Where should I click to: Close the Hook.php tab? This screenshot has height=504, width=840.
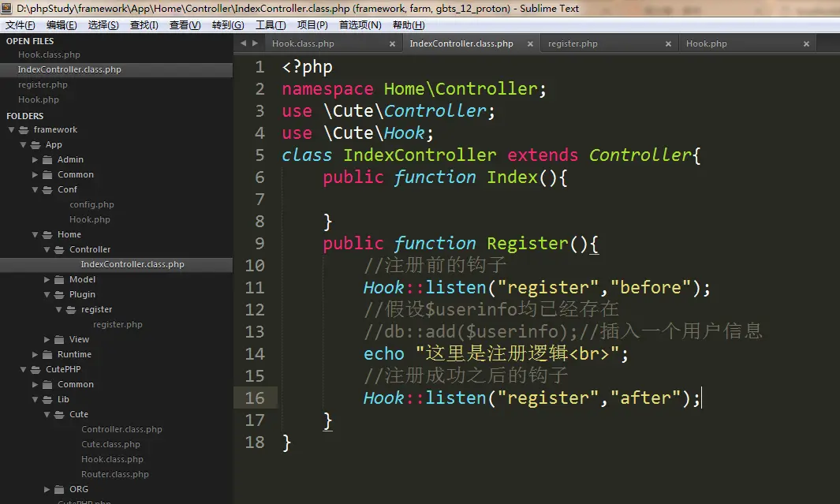[x=806, y=44]
